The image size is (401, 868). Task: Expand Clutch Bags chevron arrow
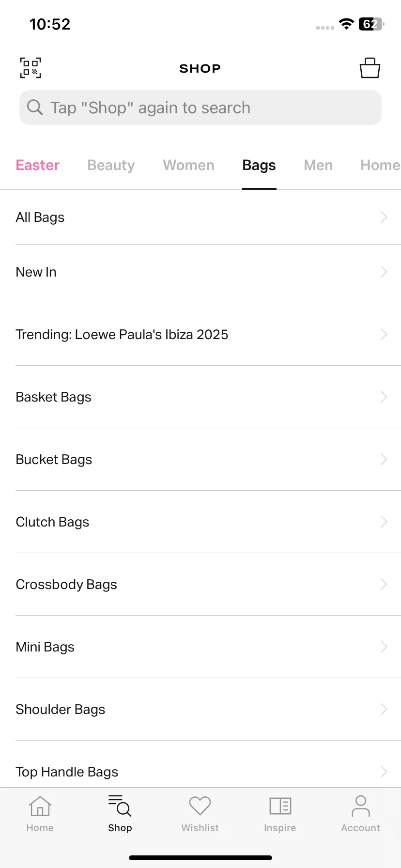[384, 522]
